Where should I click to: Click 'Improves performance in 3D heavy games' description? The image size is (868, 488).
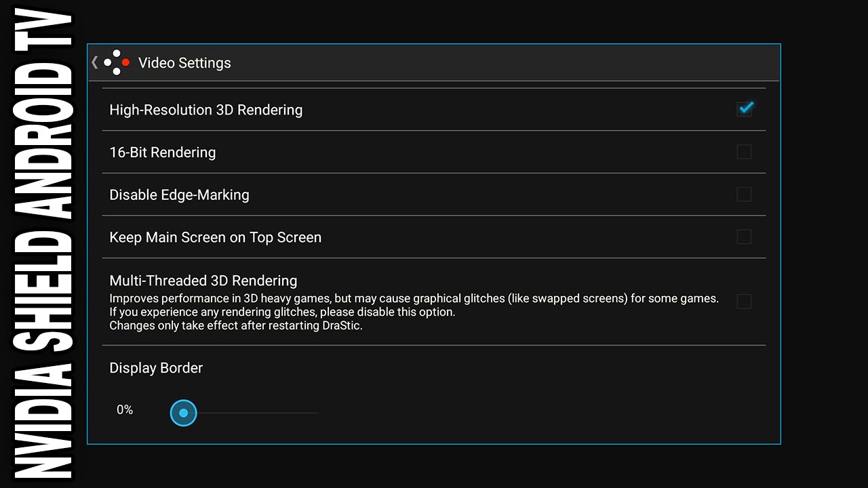coord(414,298)
